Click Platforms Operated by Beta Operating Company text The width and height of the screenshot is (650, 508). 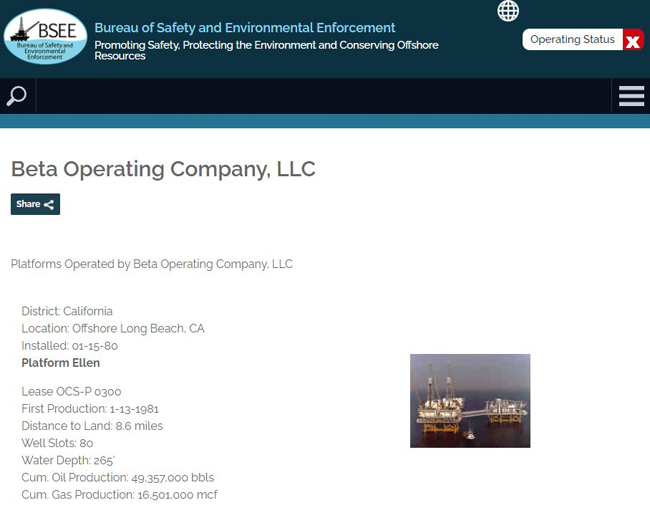[x=152, y=264]
